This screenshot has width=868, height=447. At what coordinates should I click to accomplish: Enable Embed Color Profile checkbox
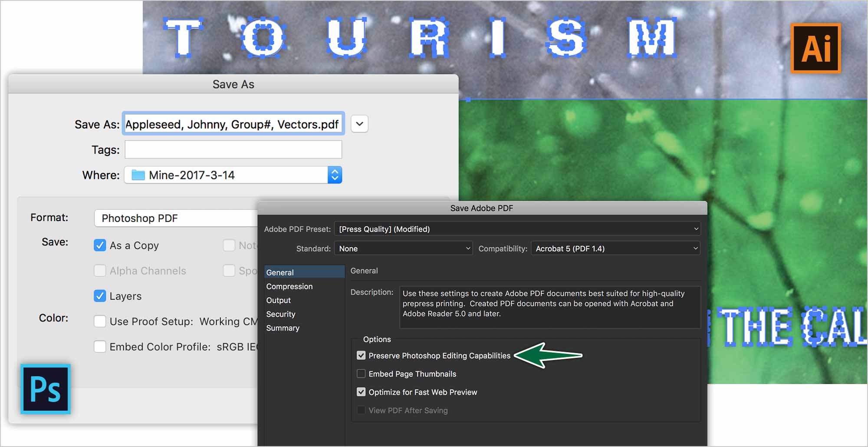[100, 347]
